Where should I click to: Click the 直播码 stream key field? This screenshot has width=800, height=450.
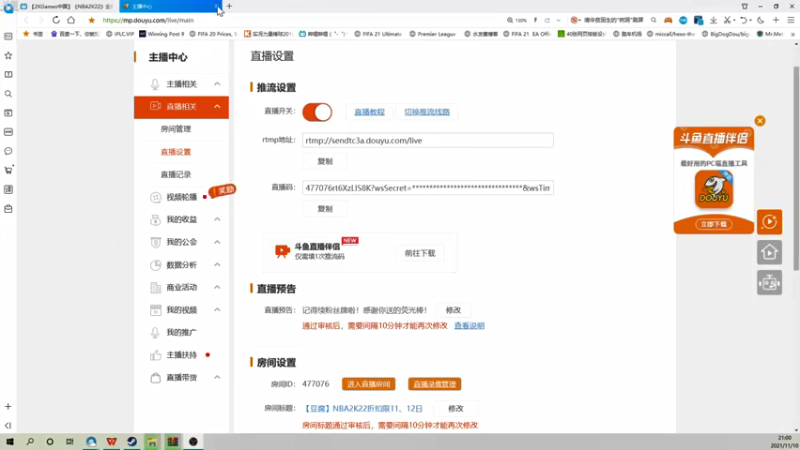[x=428, y=188]
